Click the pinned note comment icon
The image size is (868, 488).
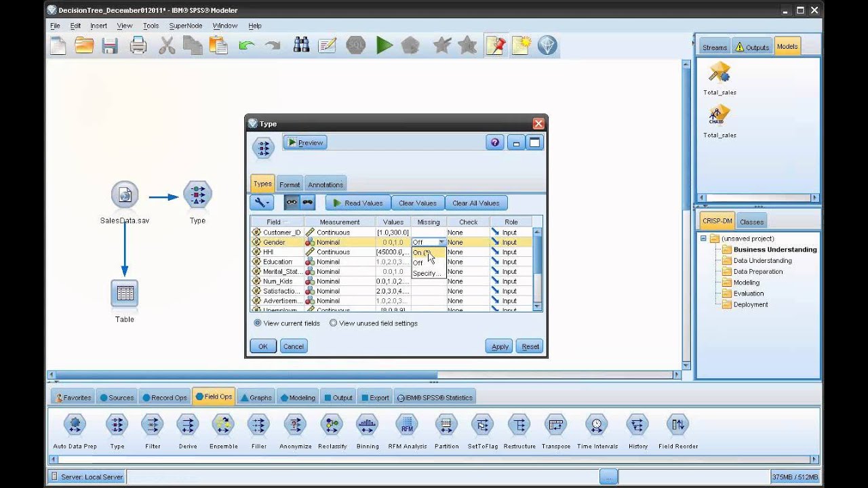496,45
